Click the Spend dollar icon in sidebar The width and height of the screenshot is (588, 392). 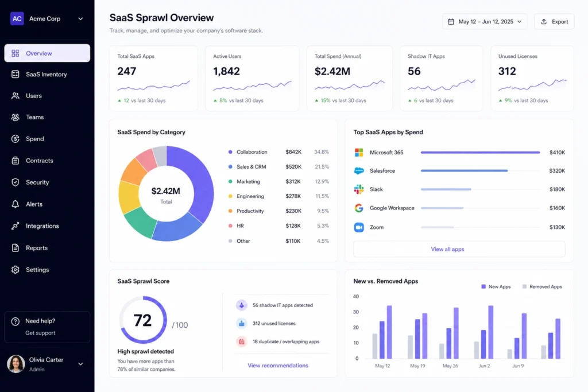pos(16,139)
